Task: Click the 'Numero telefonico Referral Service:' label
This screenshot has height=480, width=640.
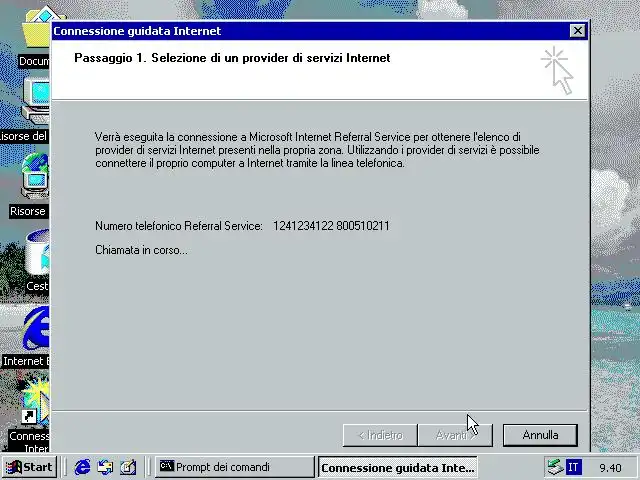Action: click(179, 226)
